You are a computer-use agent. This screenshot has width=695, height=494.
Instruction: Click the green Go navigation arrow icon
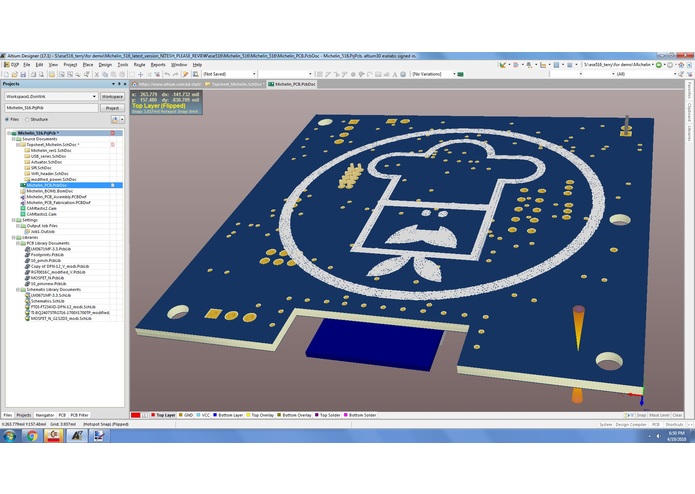(659, 65)
